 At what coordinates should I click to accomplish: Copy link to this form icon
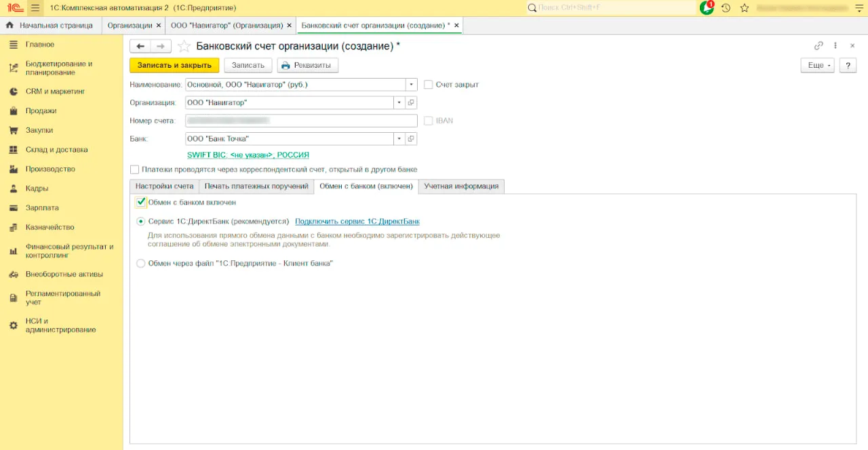(818, 46)
